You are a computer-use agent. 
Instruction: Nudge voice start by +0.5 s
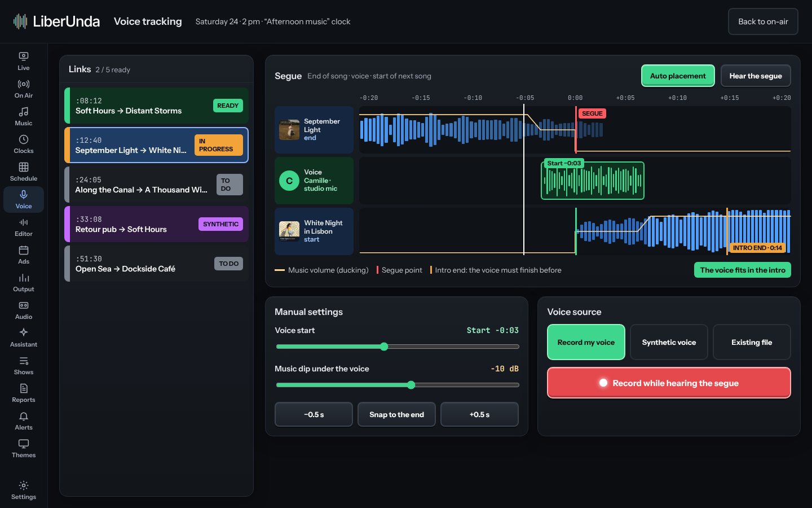click(x=479, y=414)
